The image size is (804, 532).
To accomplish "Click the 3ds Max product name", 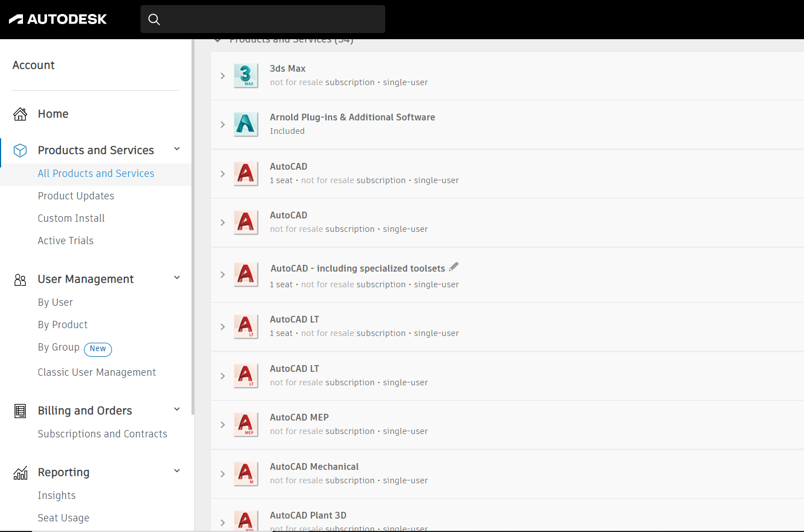I will tap(288, 68).
